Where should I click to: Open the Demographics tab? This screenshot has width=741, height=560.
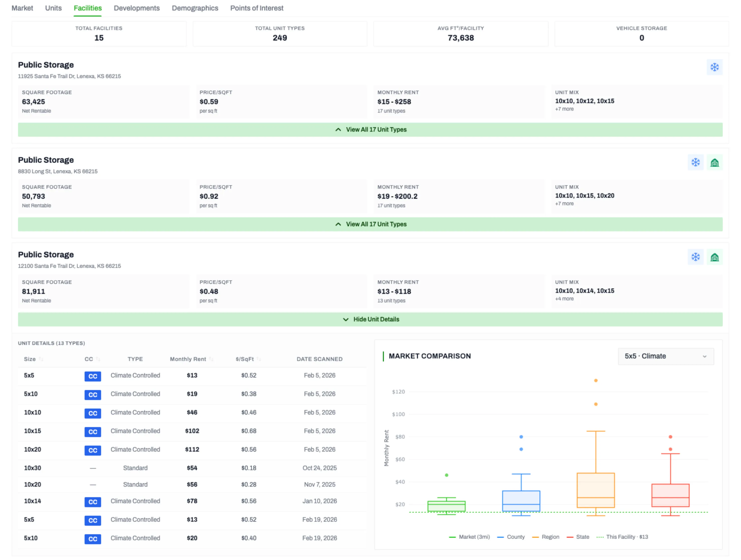(195, 8)
